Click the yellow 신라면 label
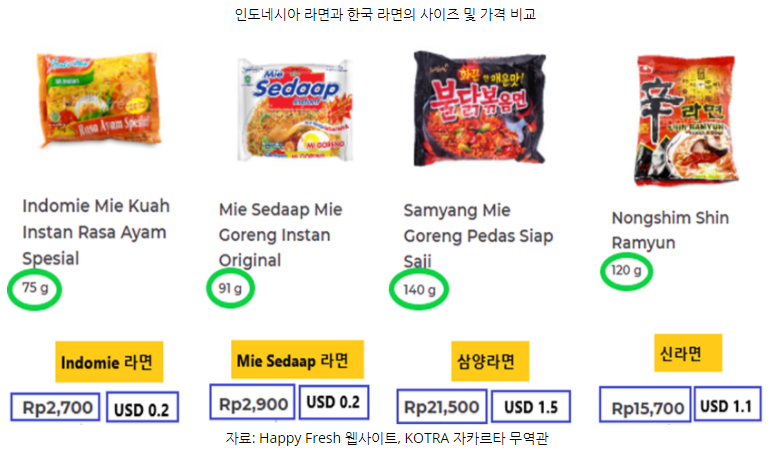775x455 pixels. click(688, 353)
